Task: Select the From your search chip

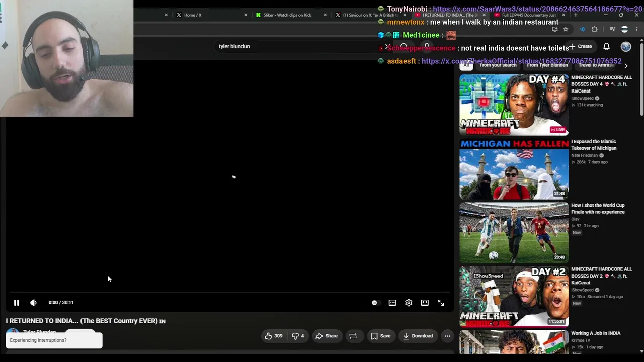Action: [x=498, y=65]
